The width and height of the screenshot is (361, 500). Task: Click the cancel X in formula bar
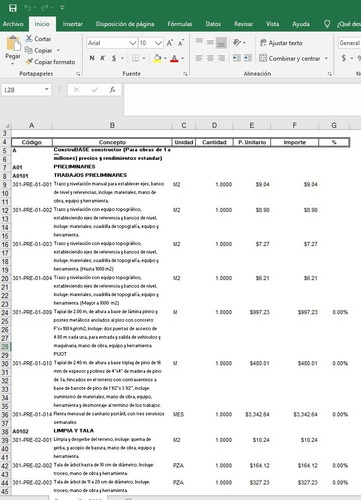76,90
